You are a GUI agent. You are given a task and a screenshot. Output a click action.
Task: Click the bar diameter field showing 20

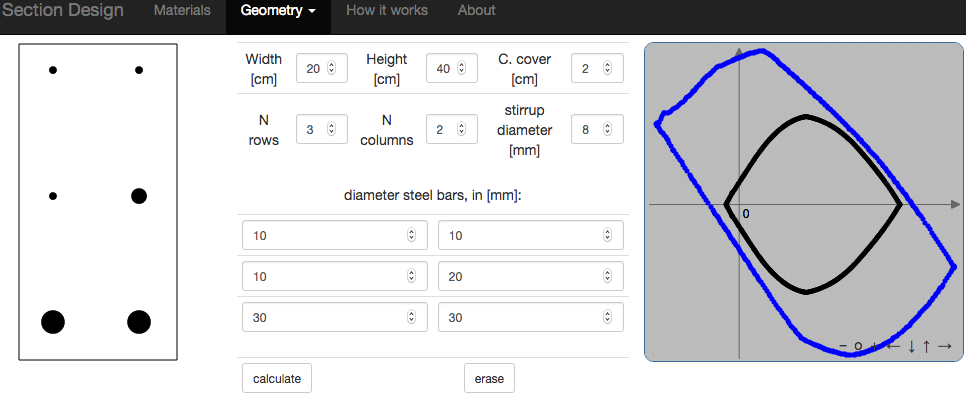click(x=530, y=277)
